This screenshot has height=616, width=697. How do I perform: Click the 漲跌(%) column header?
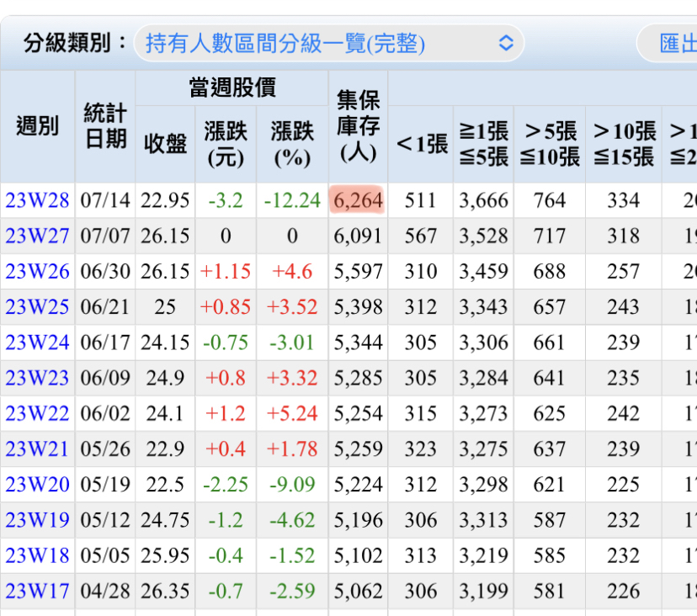(292, 145)
